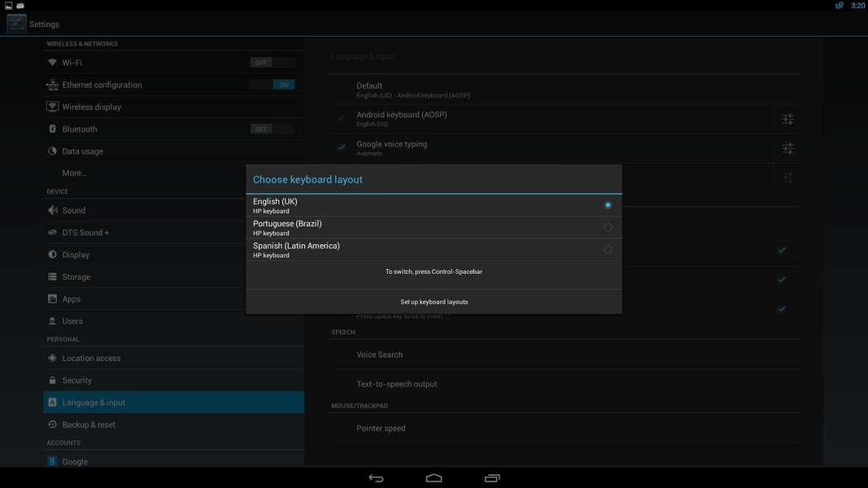Toggle the Bluetooth switch
This screenshot has height=488, width=868.
273,129
